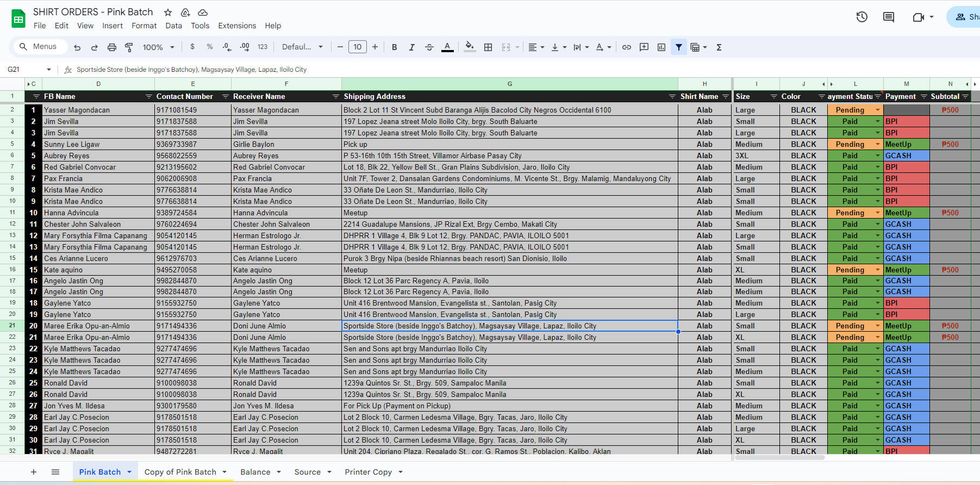Check the cloud save status icon

click(x=203, y=13)
